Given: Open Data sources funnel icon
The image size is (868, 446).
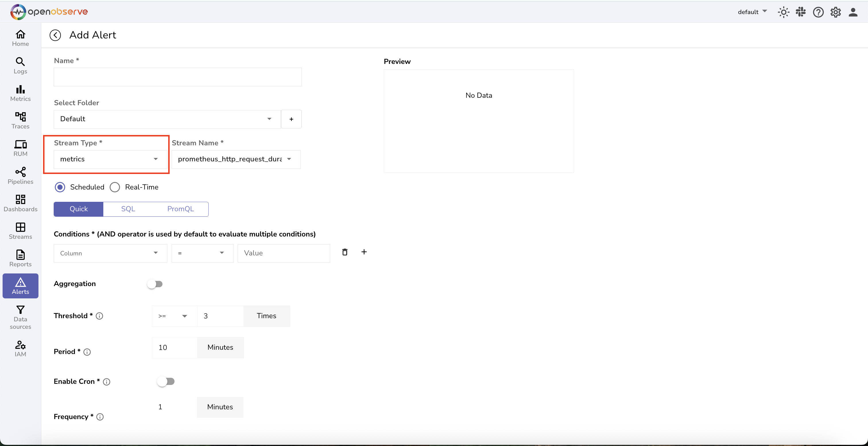Looking at the screenshot, I should click(x=20, y=317).
